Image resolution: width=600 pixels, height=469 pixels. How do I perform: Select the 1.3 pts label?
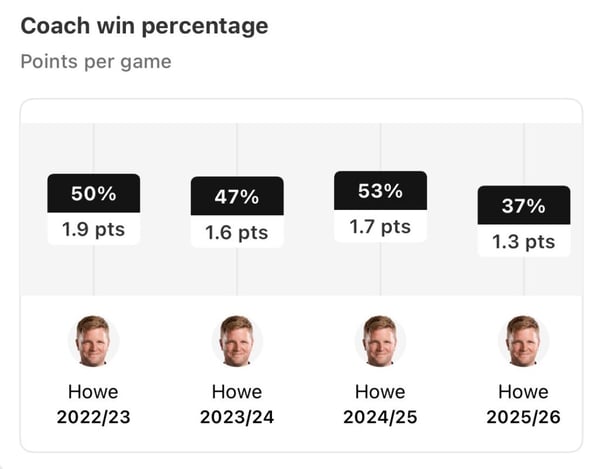tap(524, 242)
